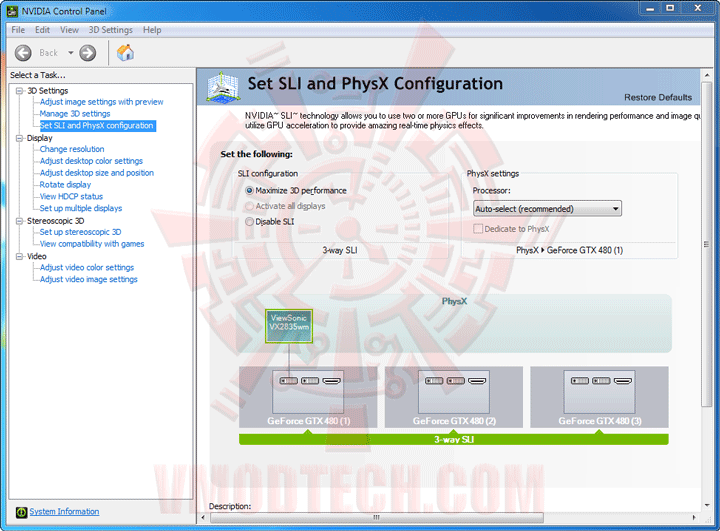Click the Back arrow button
The width and height of the screenshot is (720, 531).
pyautogui.click(x=23, y=53)
